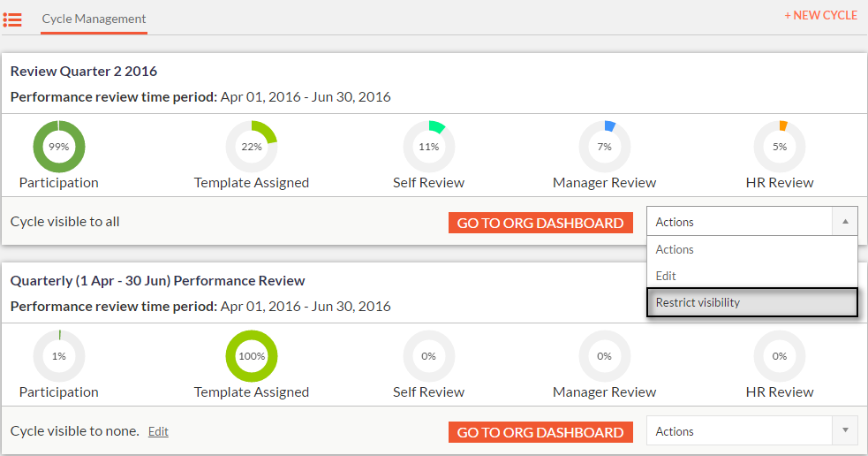Image resolution: width=868 pixels, height=456 pixels.
Task: Click the 1% Participation donut chart
Action: point(58,356)
